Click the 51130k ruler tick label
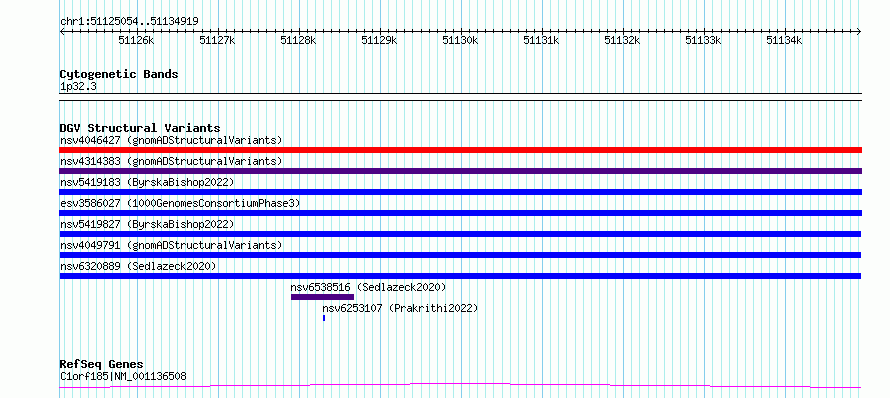The image size is (890, 398). coord(460,40)
